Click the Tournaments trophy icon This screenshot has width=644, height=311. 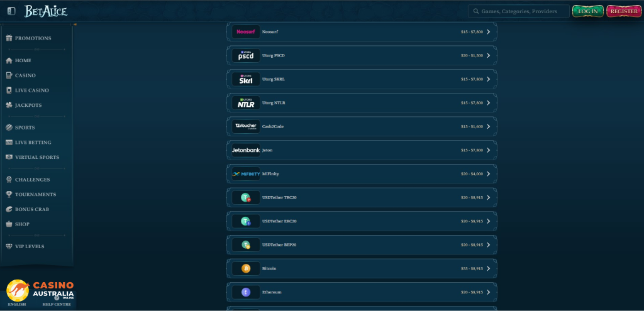(x=9, y=195)
